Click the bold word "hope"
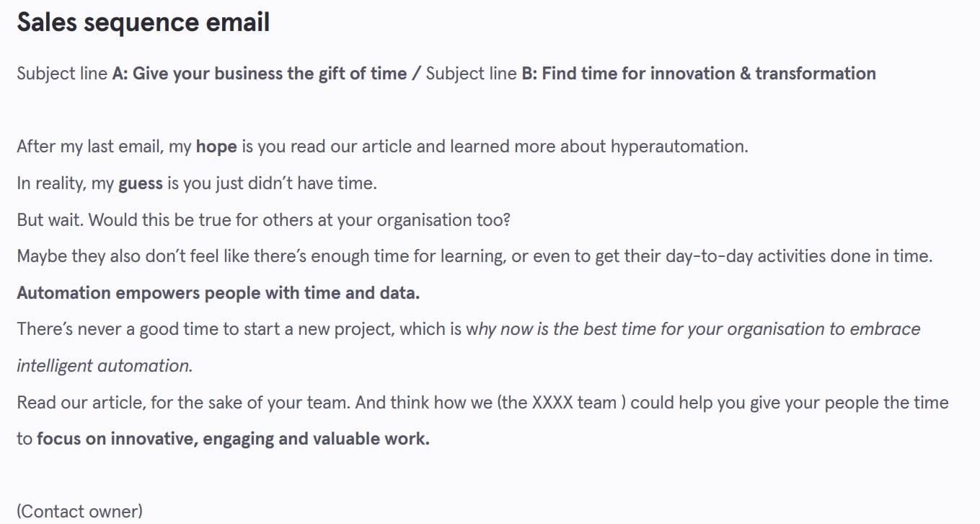 click(216, 147)
